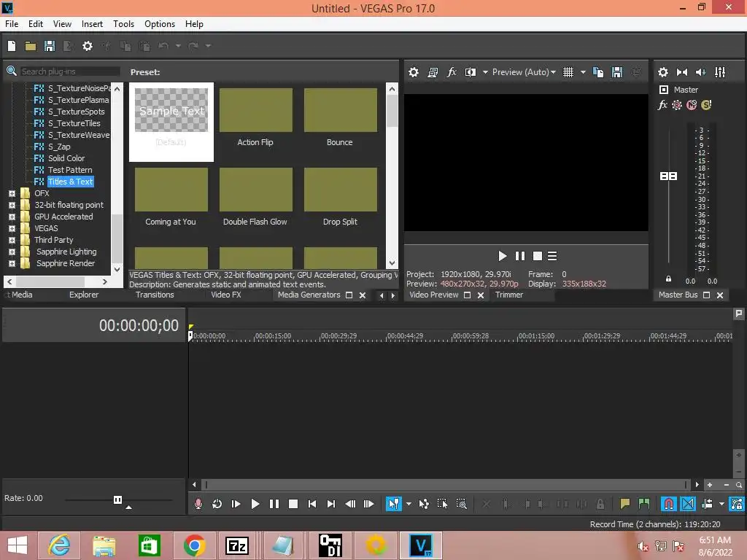
Task: Pause the Video Preview playback
Action: pos(519,256)
